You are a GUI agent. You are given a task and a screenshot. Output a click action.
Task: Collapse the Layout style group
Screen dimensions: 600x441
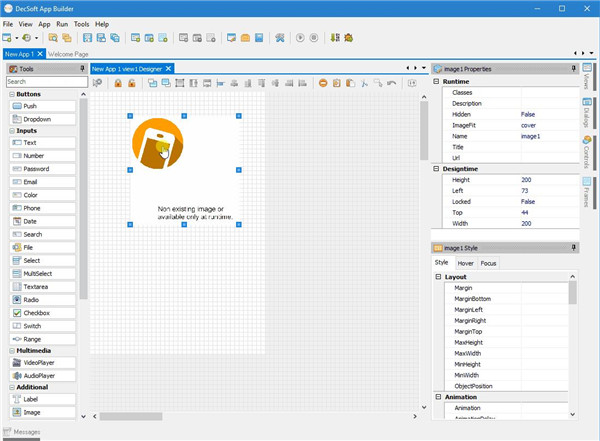point(437,276)
